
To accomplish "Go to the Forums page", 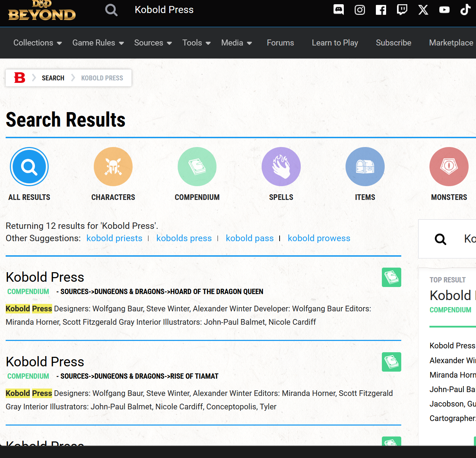I will coord(280,43).
